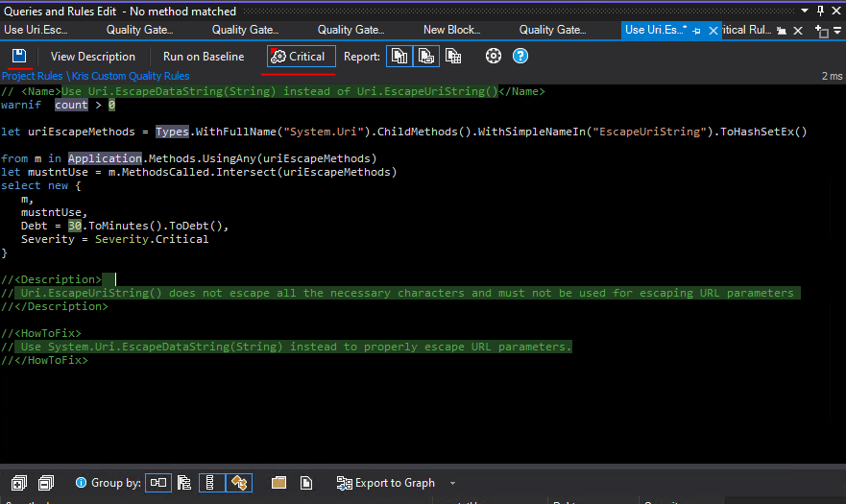Click the 'warnif' keyword
The height and width of the screenshot is (504, 846).
point(21,105)
